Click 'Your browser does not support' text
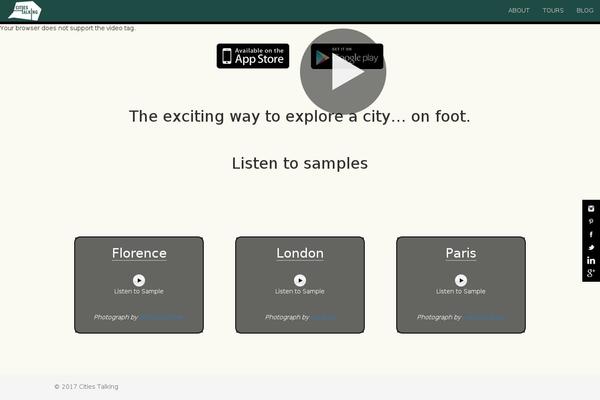The image size is (600, 400). [68, 28]
